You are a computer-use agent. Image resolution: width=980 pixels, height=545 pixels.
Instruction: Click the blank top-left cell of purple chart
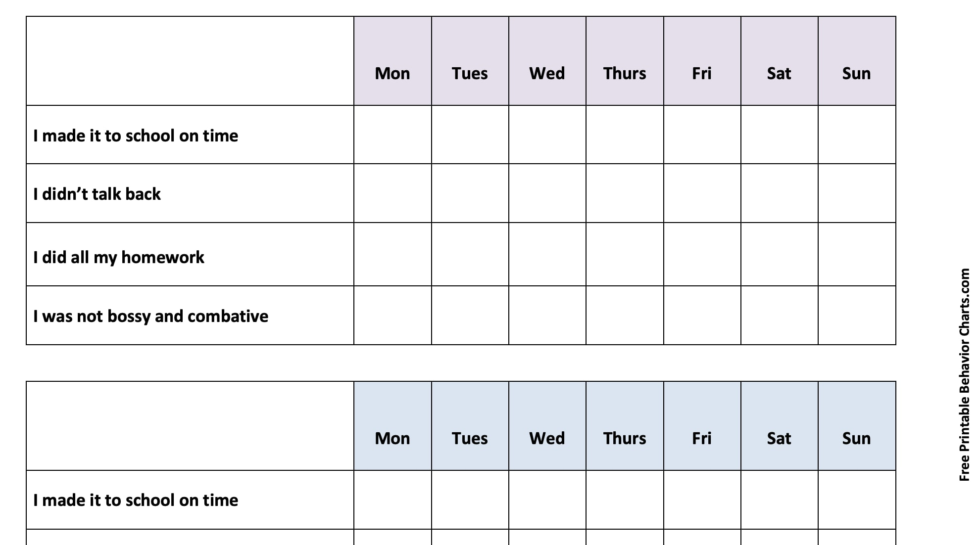tap(190, 61)
